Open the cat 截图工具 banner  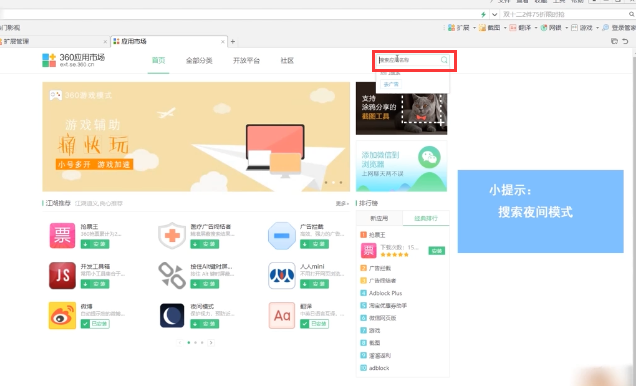point(402,108)
